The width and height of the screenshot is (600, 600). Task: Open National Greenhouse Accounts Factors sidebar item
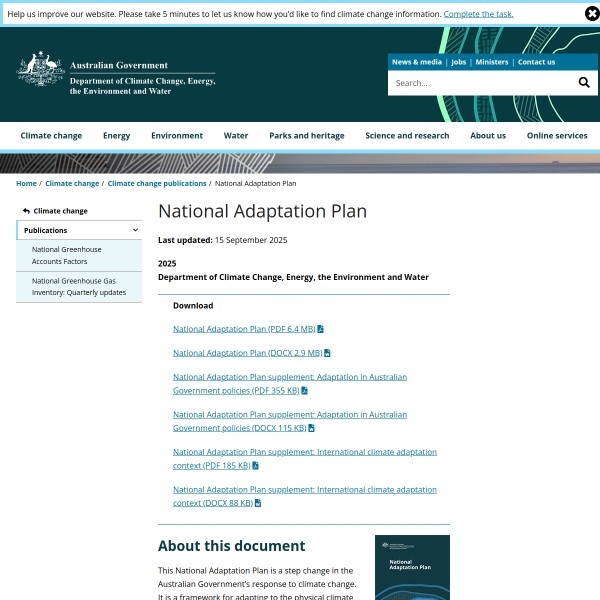pyautogui.click(x=60, y=255)
